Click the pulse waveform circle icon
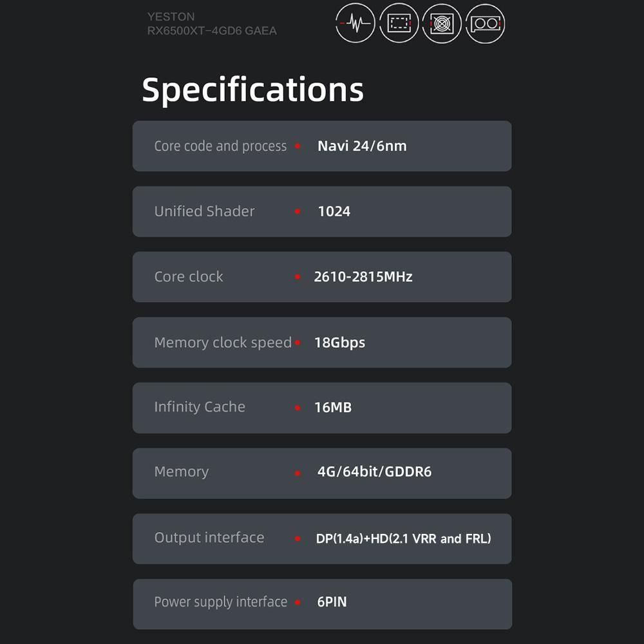The width and height of the screenshot is (644, 644). 355,24
